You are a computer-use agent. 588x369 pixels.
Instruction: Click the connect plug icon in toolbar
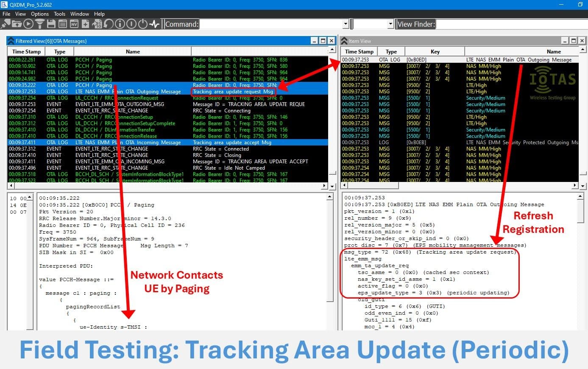tap(6, 24)
